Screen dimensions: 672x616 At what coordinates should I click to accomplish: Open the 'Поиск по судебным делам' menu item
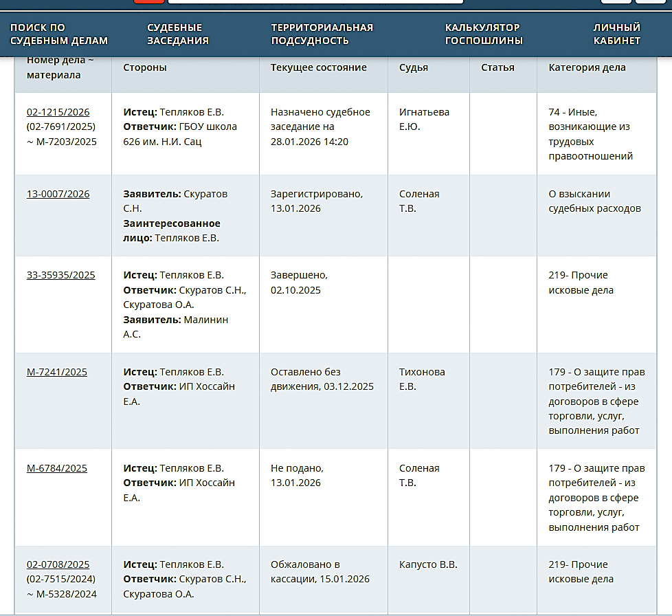[x=59, y=34]
